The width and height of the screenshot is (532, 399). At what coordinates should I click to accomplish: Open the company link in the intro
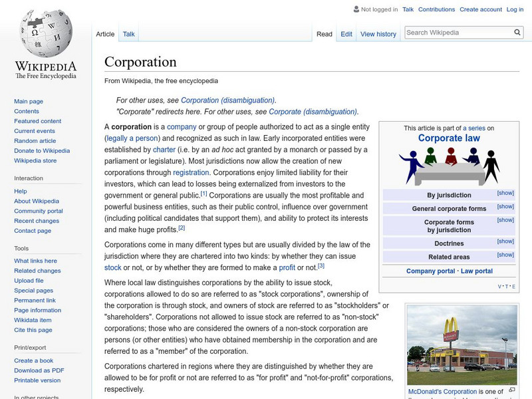(182, 127)
